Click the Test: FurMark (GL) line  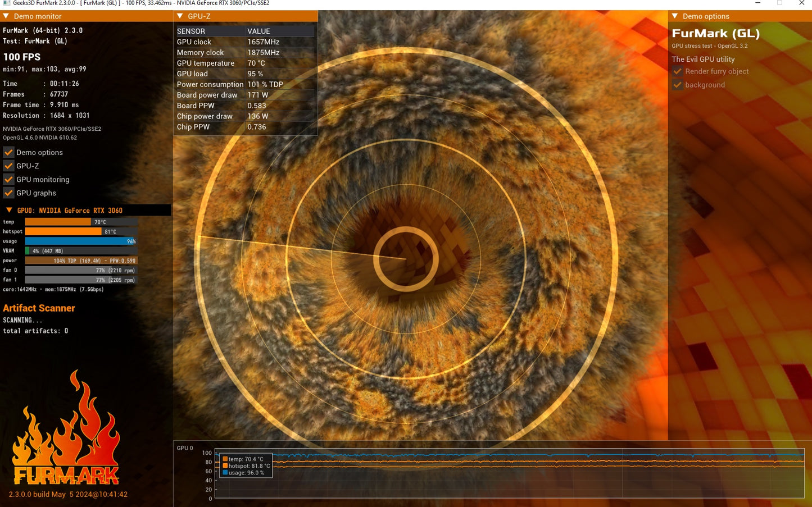pos(35,41)
